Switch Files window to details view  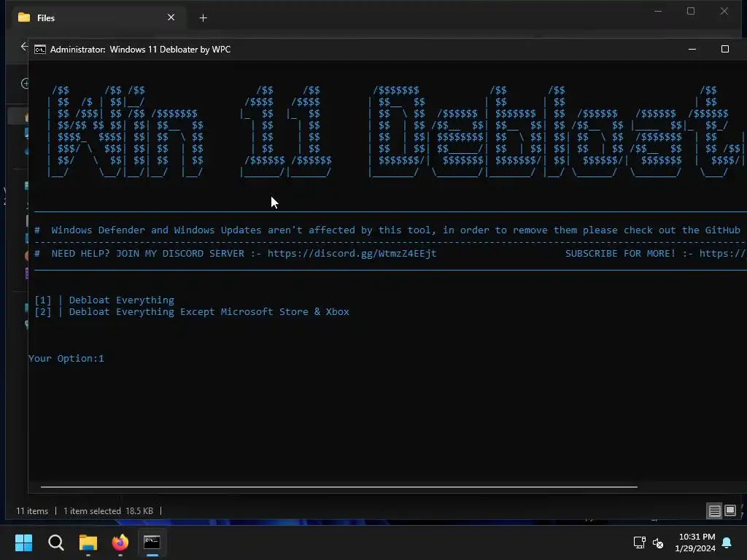coord(714,511)
